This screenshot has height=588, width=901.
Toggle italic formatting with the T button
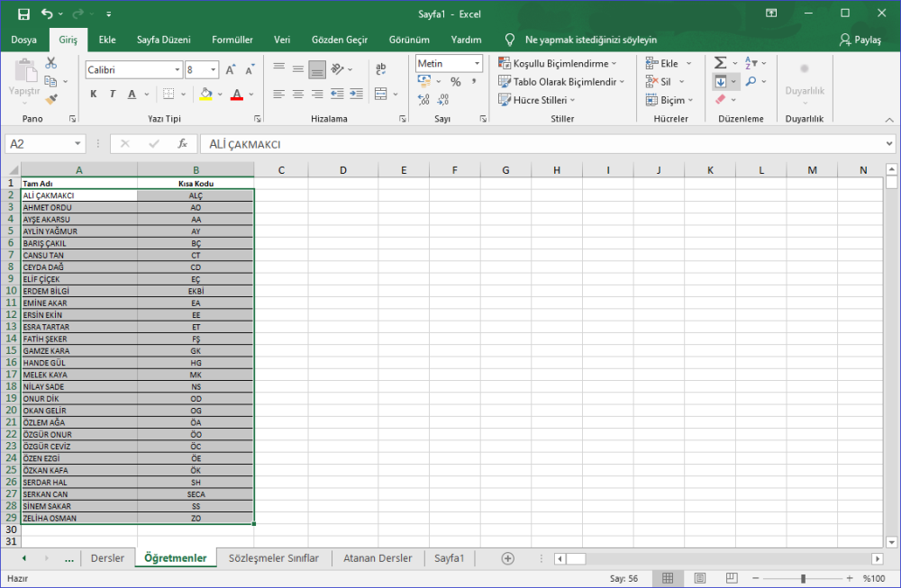coord(113,94)
